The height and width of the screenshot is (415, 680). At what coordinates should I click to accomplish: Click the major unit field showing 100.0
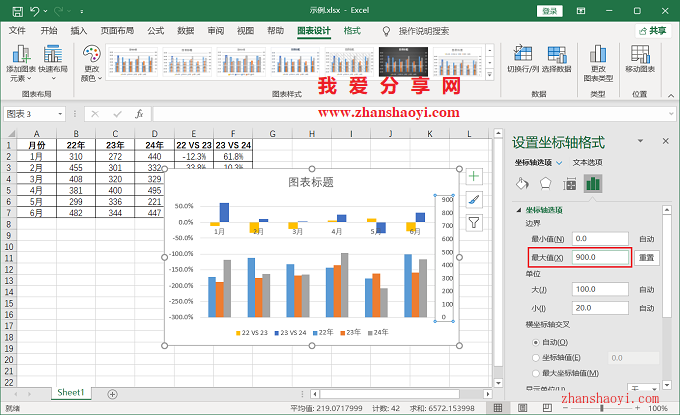pyautogui.click(x=600, y=289)
